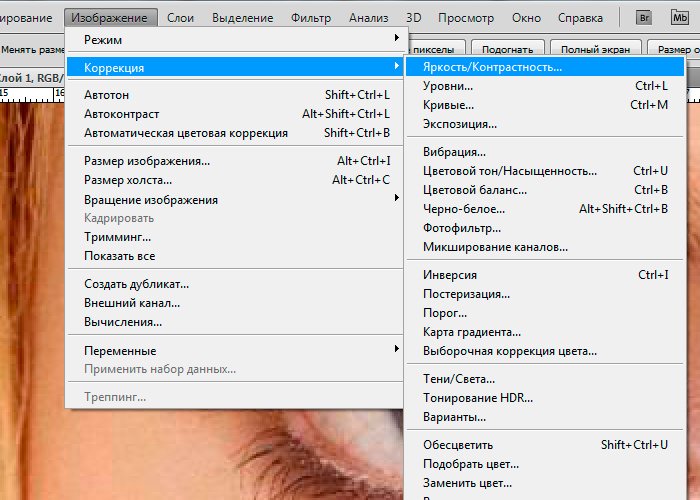700x500 pixels.
Task: Open the Выделение menu
Action: coord(243,18)
